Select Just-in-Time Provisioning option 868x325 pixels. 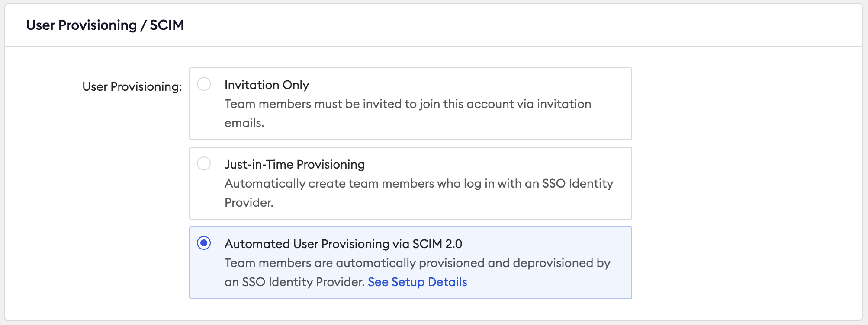[x=204, y=164]
